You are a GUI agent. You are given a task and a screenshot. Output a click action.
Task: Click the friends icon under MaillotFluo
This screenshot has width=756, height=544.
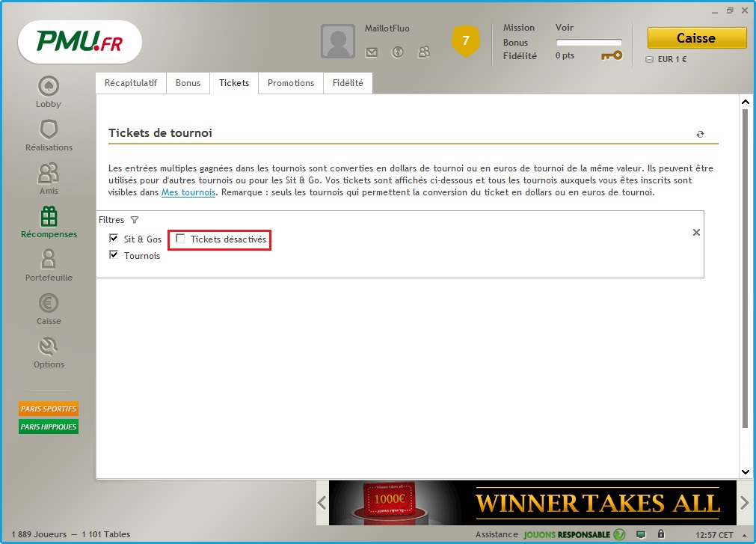424,52
